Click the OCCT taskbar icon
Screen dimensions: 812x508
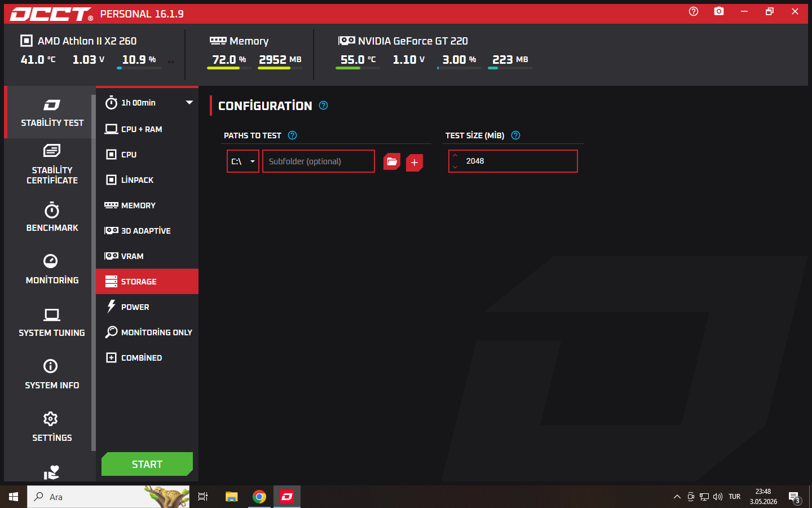[287, 497]
